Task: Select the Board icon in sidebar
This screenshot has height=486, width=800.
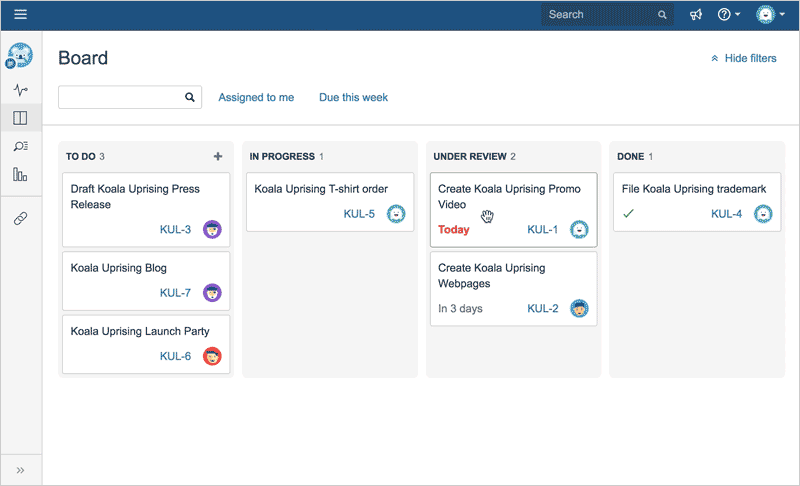Action: click(20, 118)
